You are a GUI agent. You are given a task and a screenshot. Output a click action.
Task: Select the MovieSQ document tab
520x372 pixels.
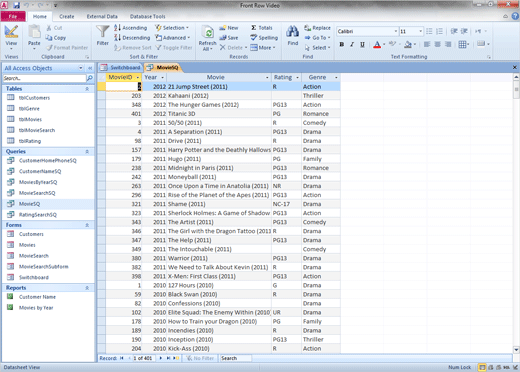point(163,67)
